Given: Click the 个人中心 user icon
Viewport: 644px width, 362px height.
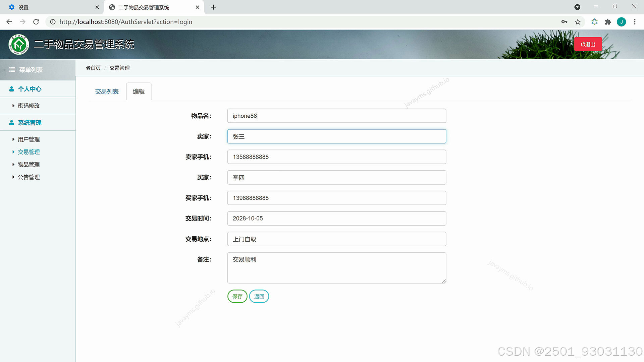Looking at the screenshot, I should pyautogui.click(x=11, y=89).
